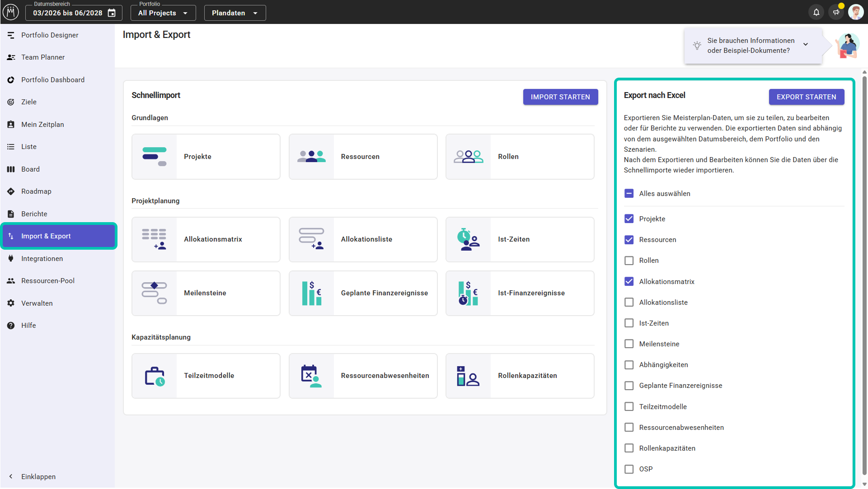Click the page vertical scrollbar
Viewport: 868px width, 489px height.
click(864, 275)
